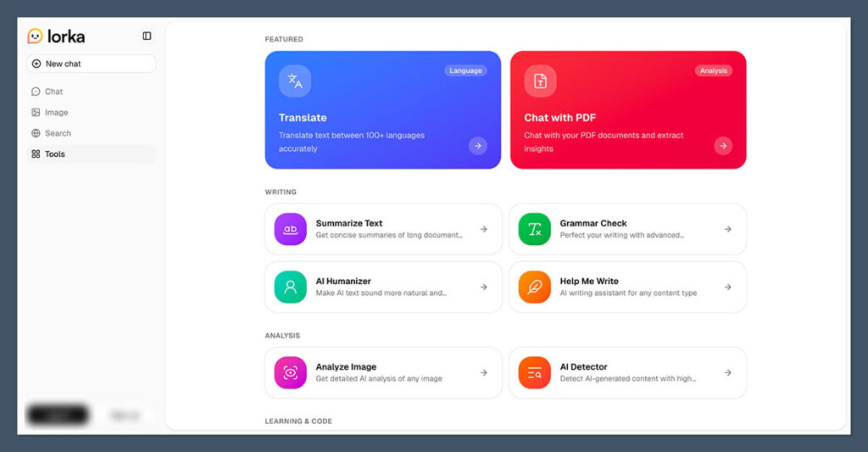Screen dimensions: 868x452
Task: Click 'Perfect your writing with advanced' text
Action: pos(621,236)
